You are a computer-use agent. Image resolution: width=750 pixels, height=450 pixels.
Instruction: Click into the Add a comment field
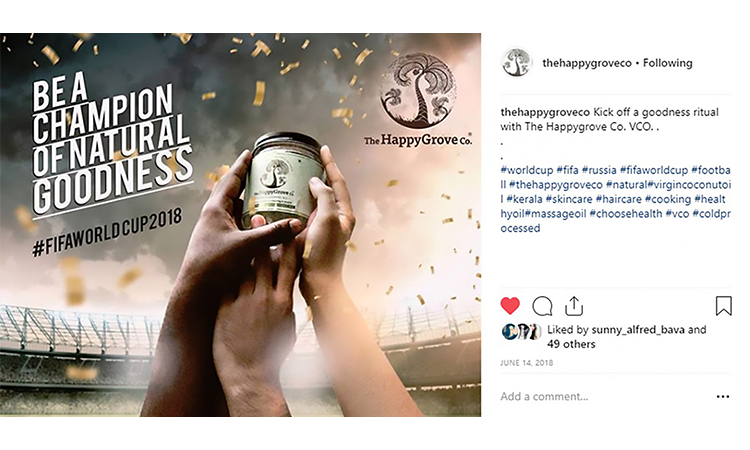click(603, 396)
